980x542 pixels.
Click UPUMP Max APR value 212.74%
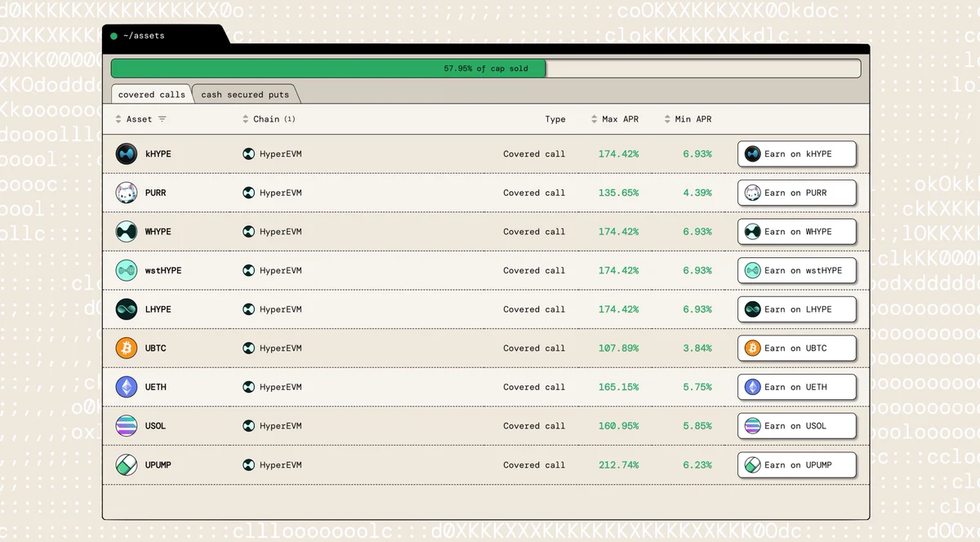click(x=618, y=464)
